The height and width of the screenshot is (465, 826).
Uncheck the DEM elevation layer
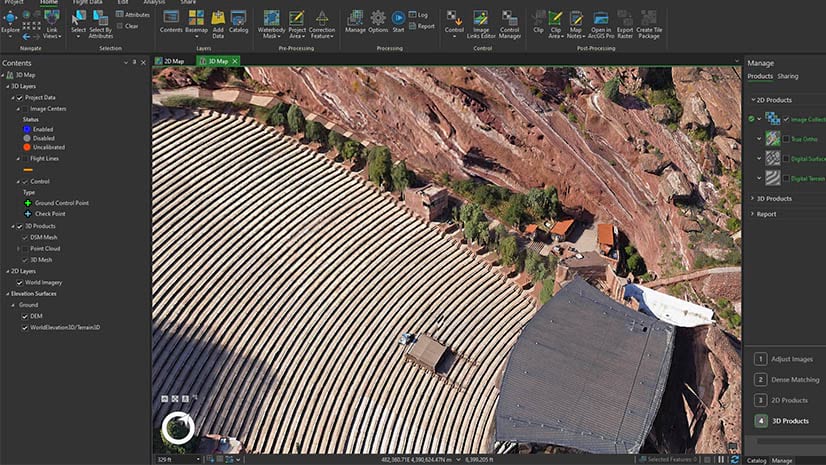(x=25, y=316)
